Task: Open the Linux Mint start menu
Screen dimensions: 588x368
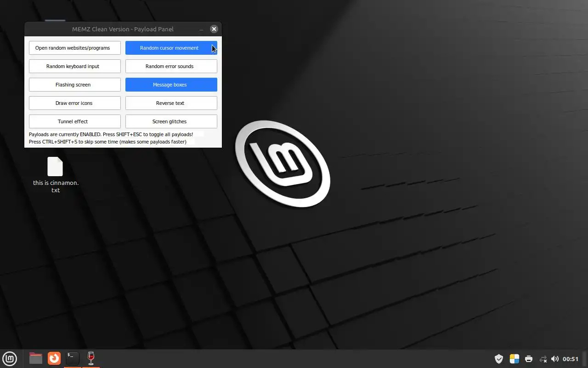Action: pos(10,358)
